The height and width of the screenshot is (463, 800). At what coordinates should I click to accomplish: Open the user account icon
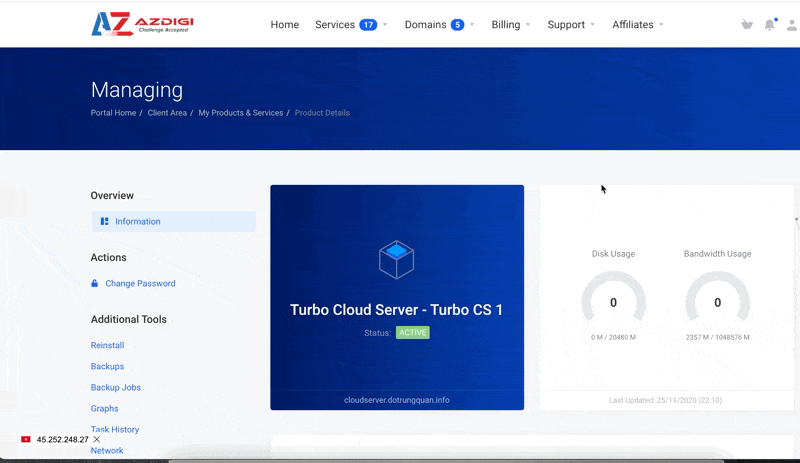[x=792, y=25]
